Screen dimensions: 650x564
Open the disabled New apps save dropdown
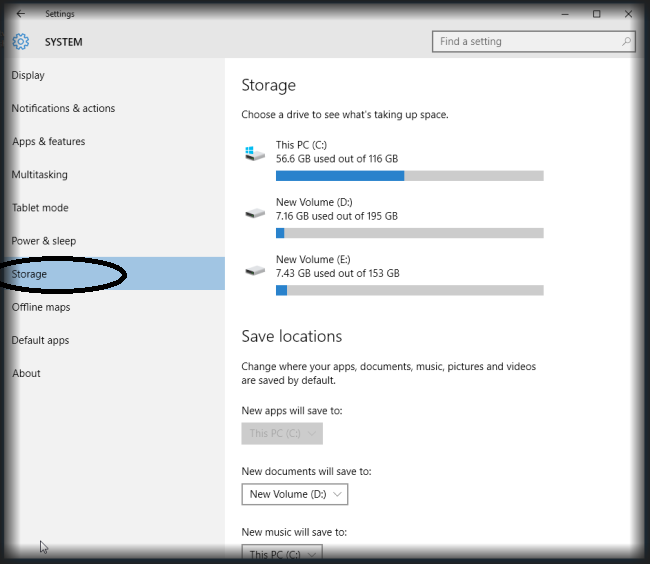coord(282,433)
